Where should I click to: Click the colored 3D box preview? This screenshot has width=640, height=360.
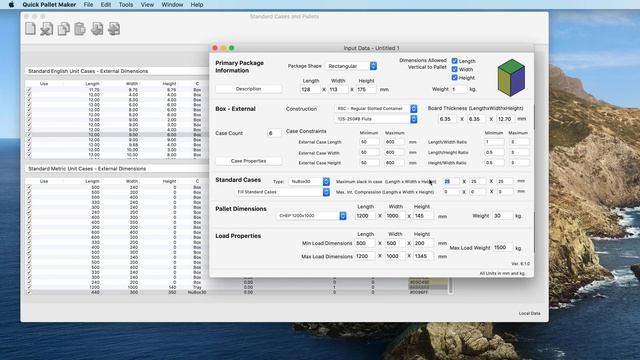(x=511, y=78)
